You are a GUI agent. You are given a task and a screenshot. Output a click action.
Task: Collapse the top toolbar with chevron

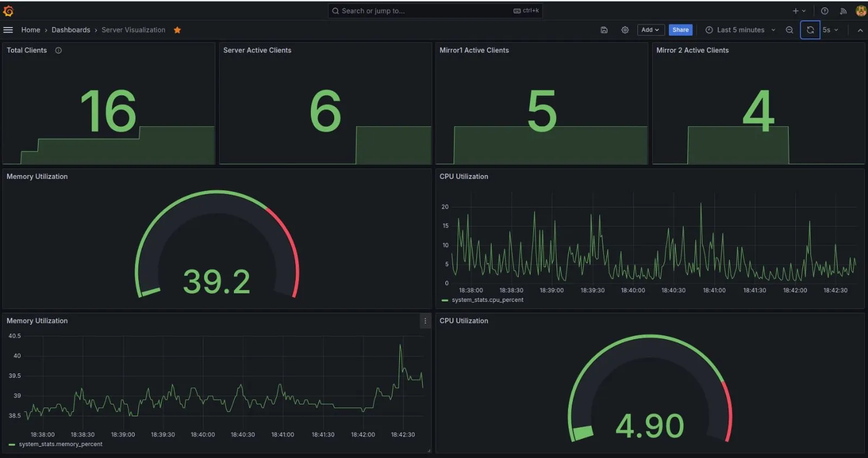(x=860, y=30)
